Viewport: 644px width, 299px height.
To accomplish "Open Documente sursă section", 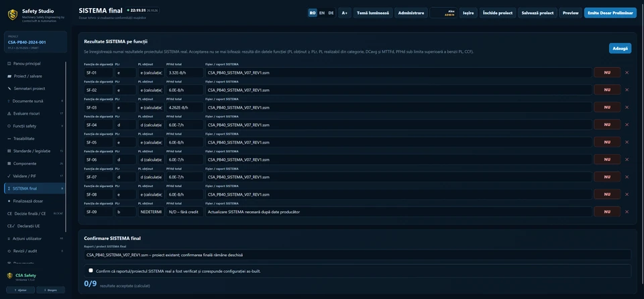I will (34, 101).
